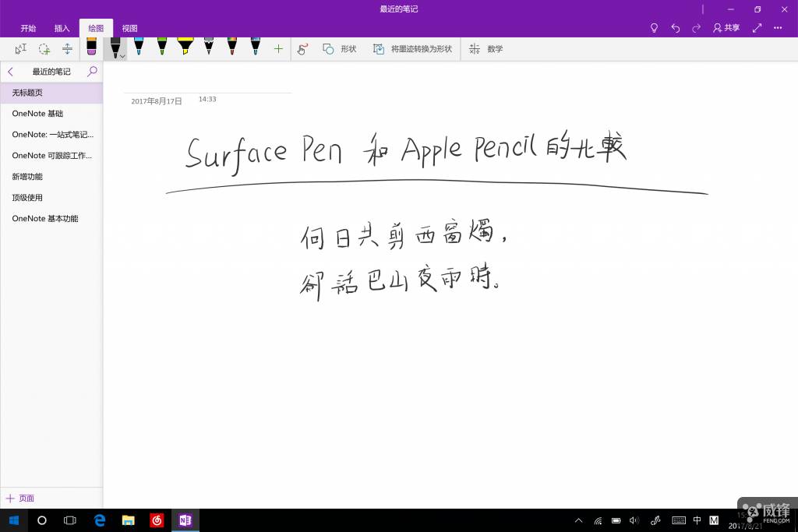
Task: Select the green-tipped pen
Action: (x=162, y=47)
